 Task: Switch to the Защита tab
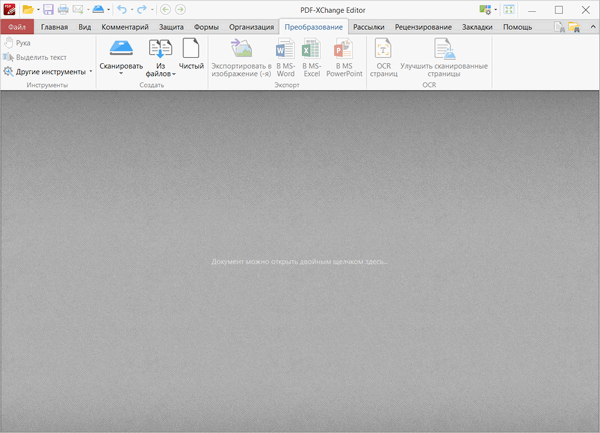pos(171,26)
